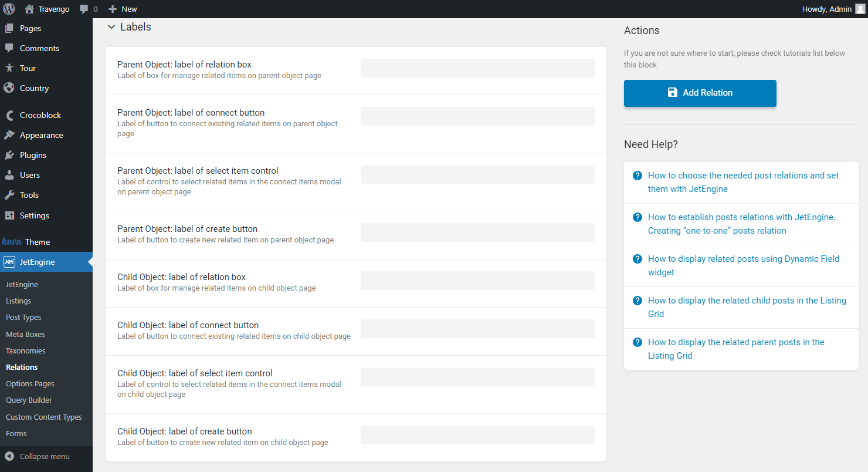
Task: Open 'How to choose the needed post relations' link
Action: click(x=743, y=182)
